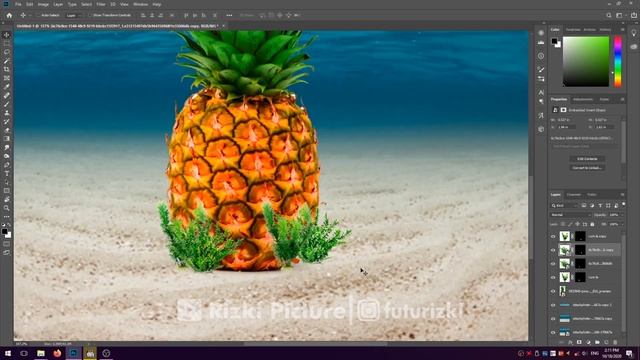Screen dimensions: 640x360
Task: Select the Eyedropper tool
Action: 7,87
